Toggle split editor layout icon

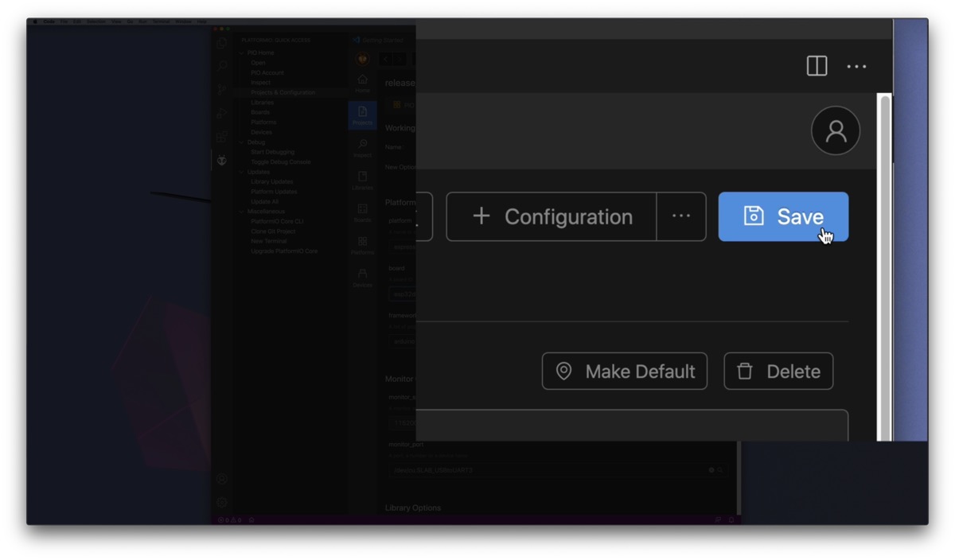click(817, 66)
